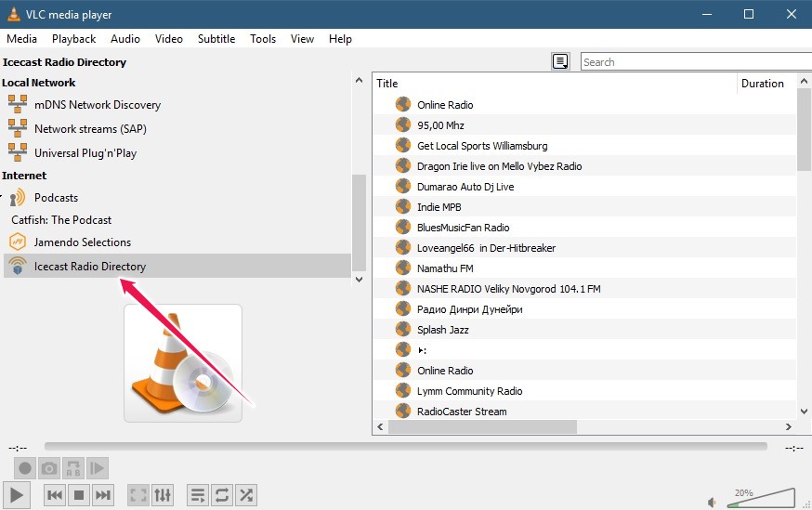Click the playlist horizontal scrollbar thumb
Viewport: 812px width, 510px height.
coord(482,427)
